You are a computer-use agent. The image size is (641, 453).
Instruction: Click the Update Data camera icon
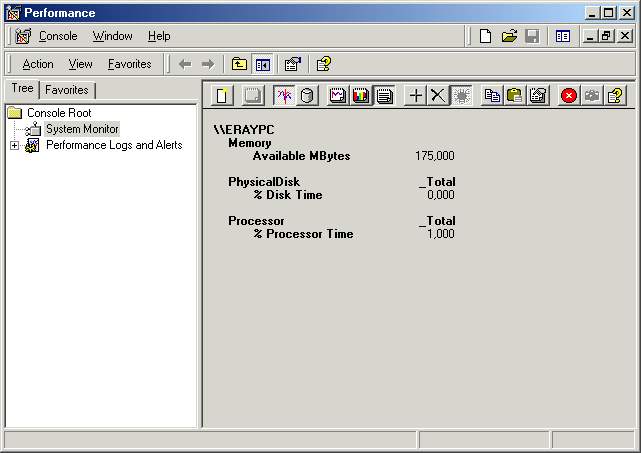pos(592,96)
